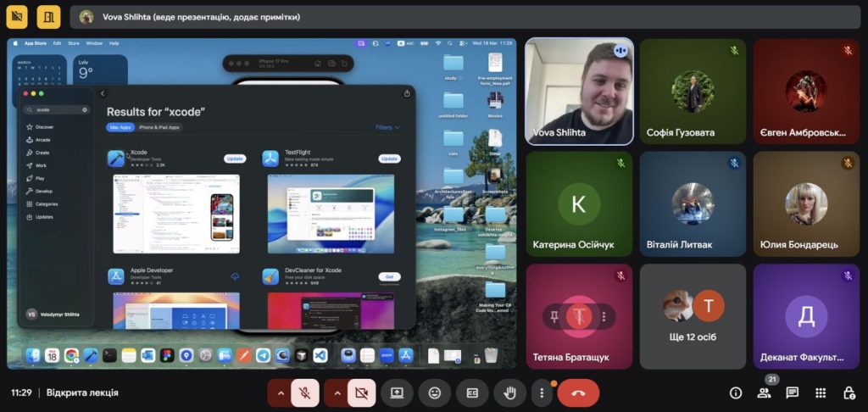This screenshot has height=412, width=868.
Task: Click the present screen icon
Action: tap(396, 393)
